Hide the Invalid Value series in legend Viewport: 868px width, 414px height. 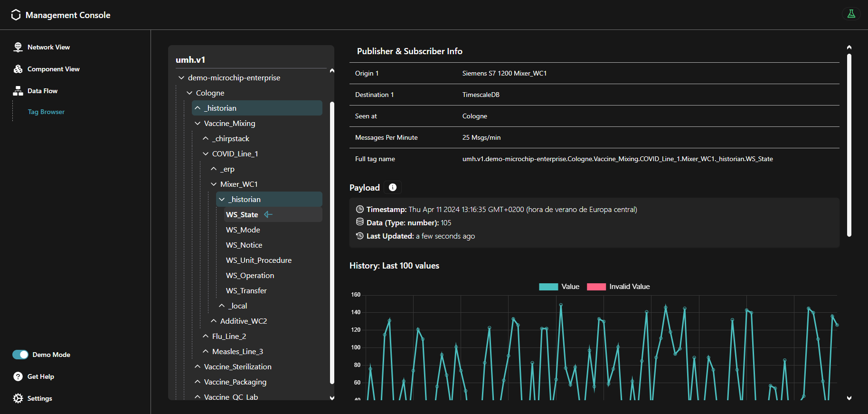pyautogui.click(x=629, y=287)
